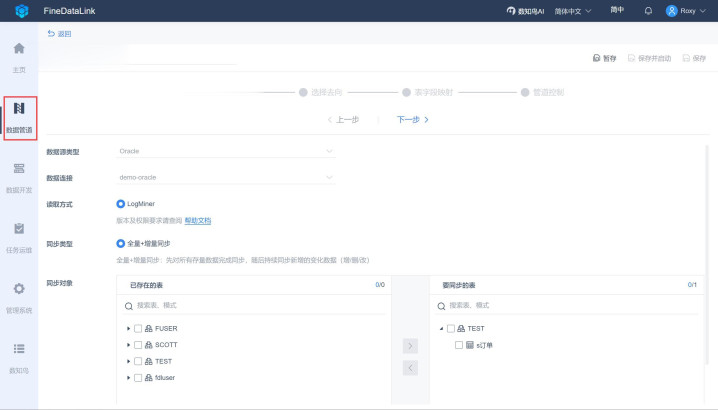Click the back arrow return link
Screen dimensions: 718x410
click(60, 33)
